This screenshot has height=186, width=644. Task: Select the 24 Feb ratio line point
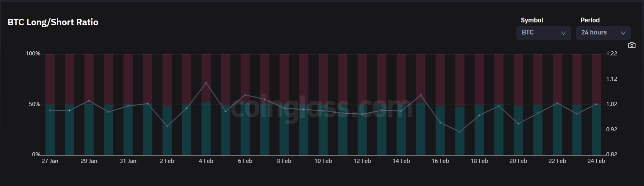point(596,104)
